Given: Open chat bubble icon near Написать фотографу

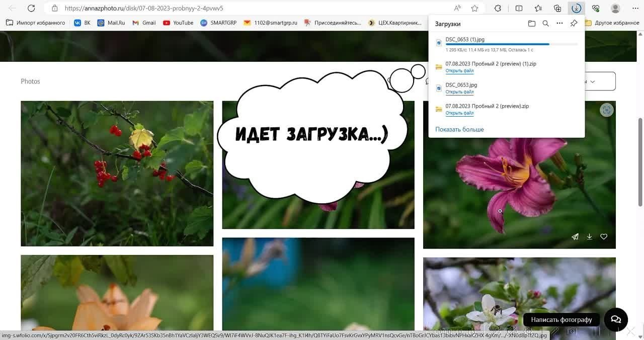Looking at the screenshot, I should tap(615, 319).
